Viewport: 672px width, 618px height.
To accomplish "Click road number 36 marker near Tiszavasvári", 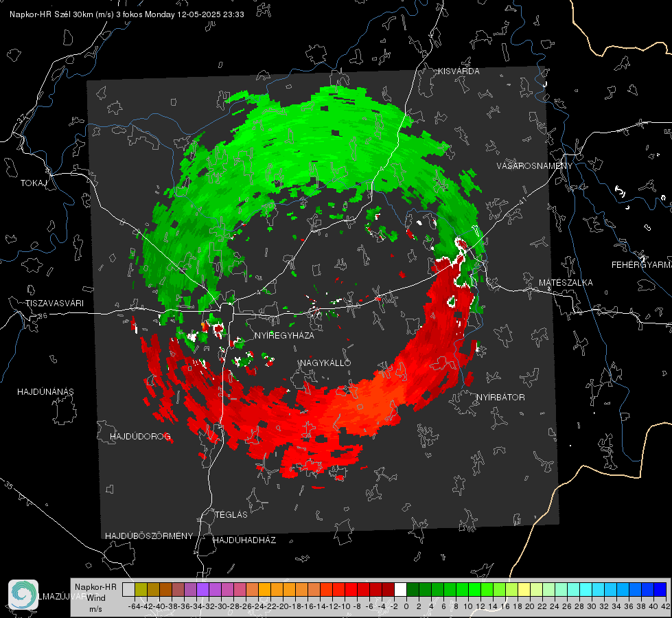I will (43, 316).
